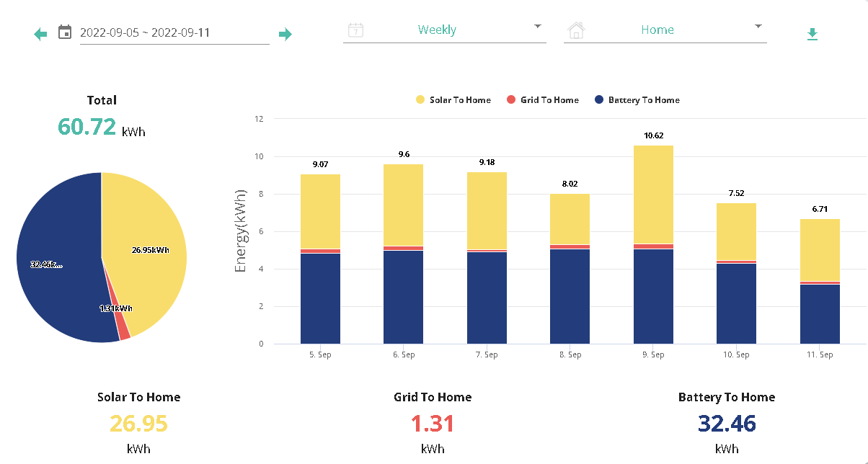Click the Grid To Home 1.31 value
Screen dimensions: 868x464
433,424
